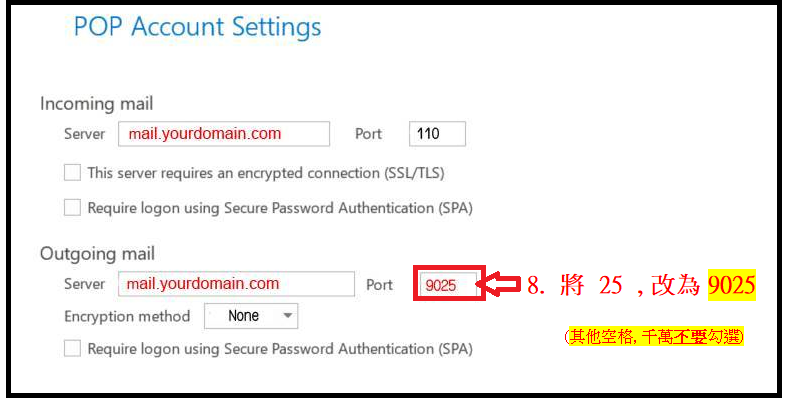The width and height of the screenshot is (786, 403).
Task: Click the Port label beside 110
Action: coord(369,133)
